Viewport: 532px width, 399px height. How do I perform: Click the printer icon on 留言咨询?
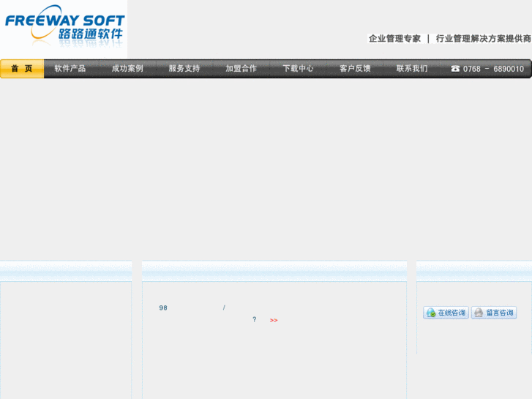pyautogui.click(x=479, y=313)
